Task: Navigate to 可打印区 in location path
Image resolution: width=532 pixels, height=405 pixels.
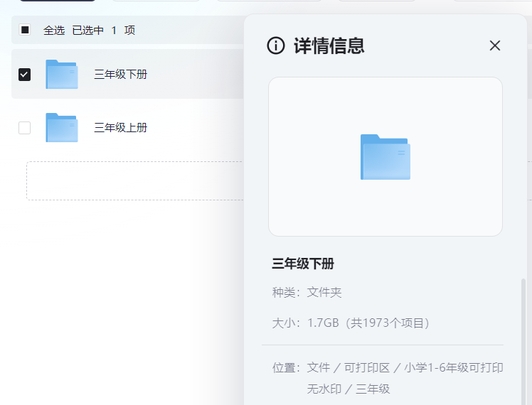Action: click(x=367, y=367)
